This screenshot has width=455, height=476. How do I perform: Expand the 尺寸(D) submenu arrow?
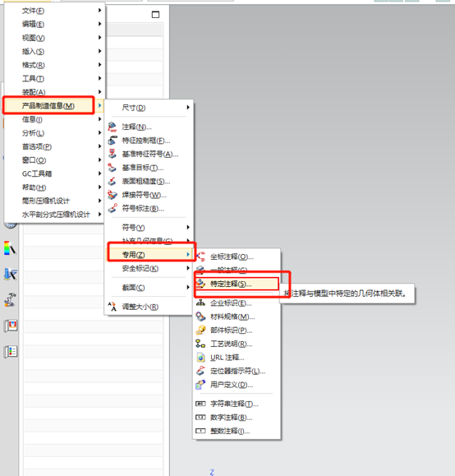click(x=188, y=108)
